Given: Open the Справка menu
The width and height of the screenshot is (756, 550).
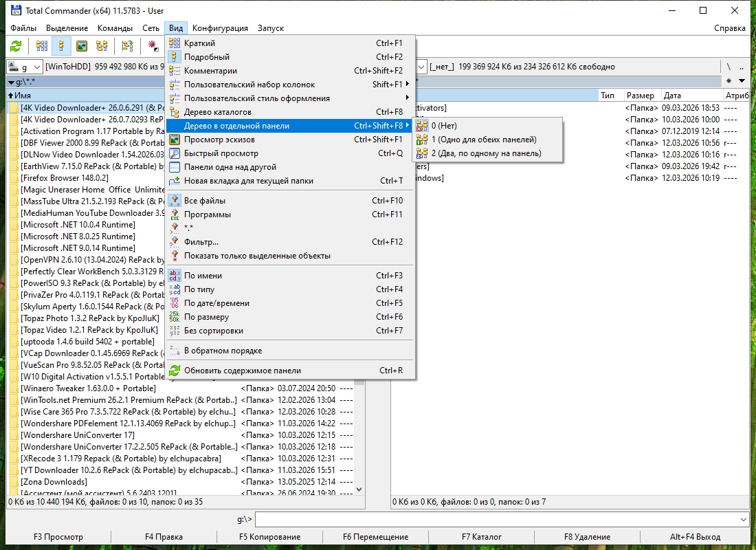Looking at the screenshot, I should (729, 28).
